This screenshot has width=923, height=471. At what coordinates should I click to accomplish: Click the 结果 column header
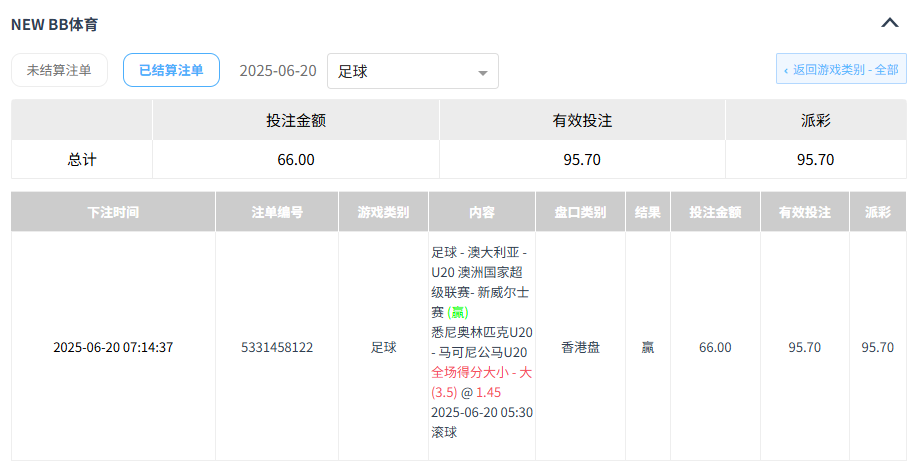(647, 212)
